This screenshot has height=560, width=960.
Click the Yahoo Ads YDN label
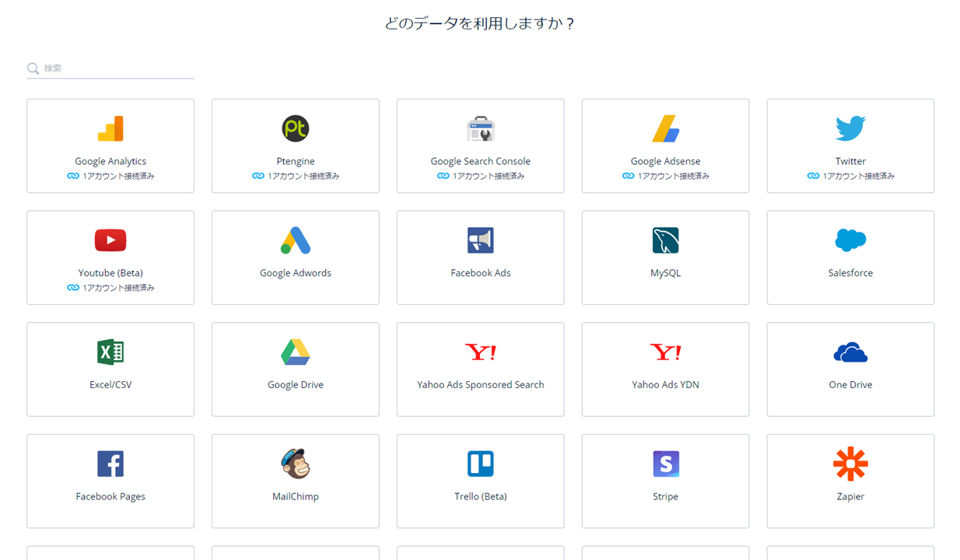[666, 385]
